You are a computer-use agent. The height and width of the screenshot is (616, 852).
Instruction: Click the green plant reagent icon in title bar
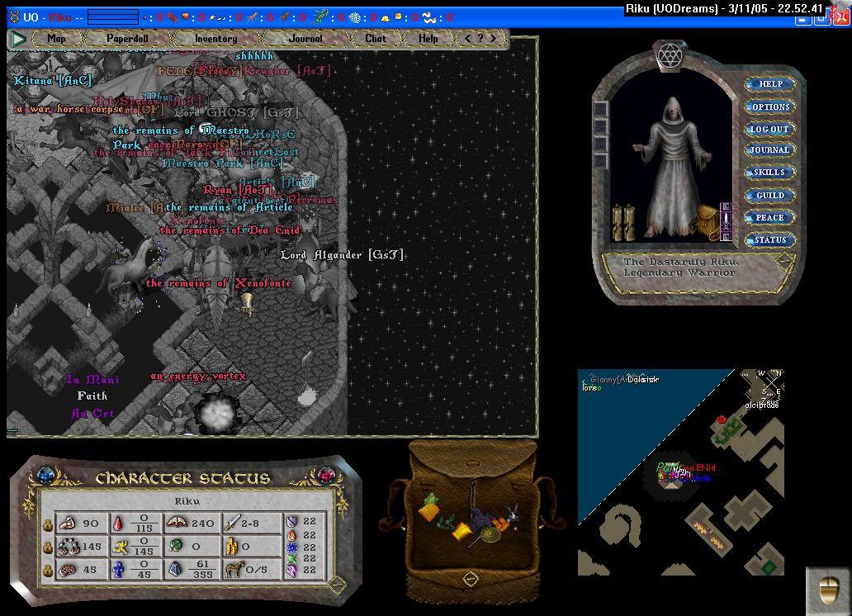pyautogui.click(x=321, y=17)
